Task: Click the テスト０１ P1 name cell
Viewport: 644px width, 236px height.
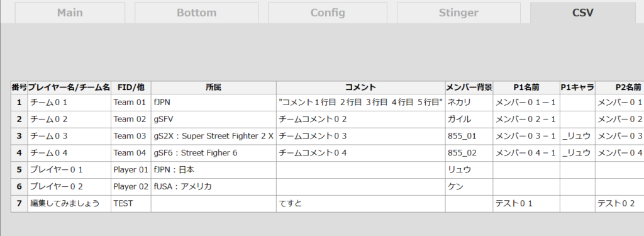Action: coord(526,203)
